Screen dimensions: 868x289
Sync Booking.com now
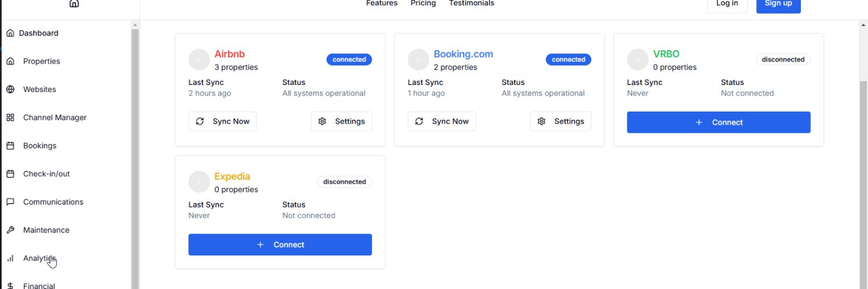(442, 121)
